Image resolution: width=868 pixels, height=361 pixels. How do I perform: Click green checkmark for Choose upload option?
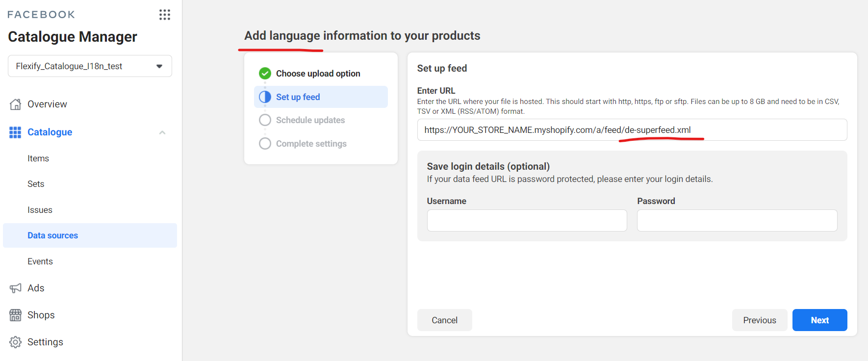(x=265, y=74)
